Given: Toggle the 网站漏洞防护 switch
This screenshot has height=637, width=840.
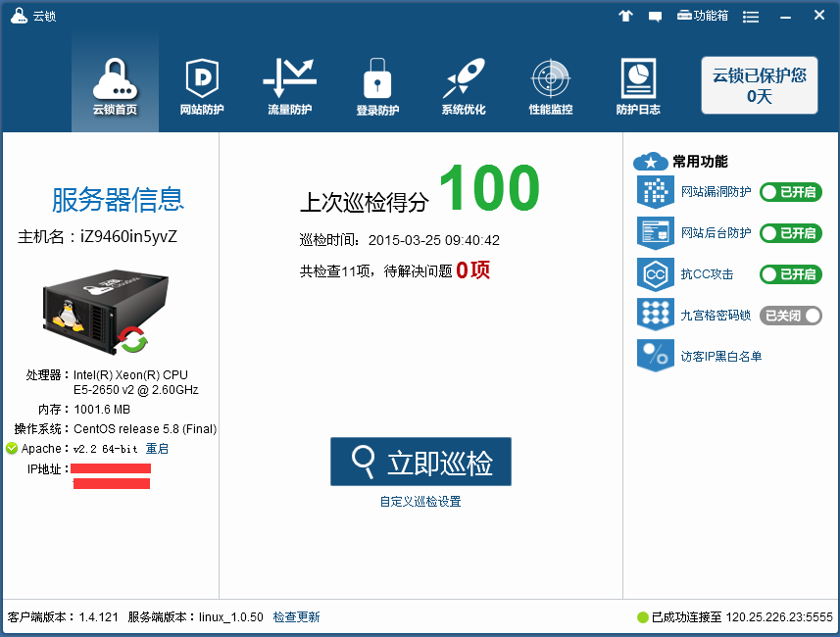Looking at the screenshot, I should (790, 192).
